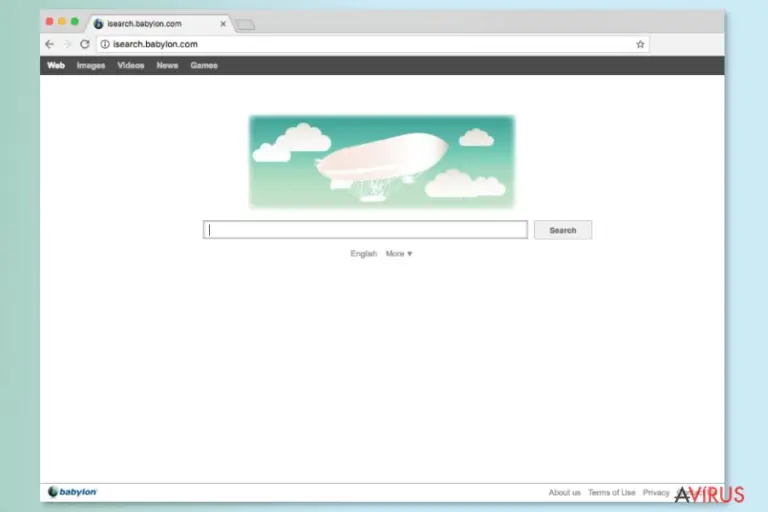
Task: Expand the More languages dropdown
Action: pos(399,253)
